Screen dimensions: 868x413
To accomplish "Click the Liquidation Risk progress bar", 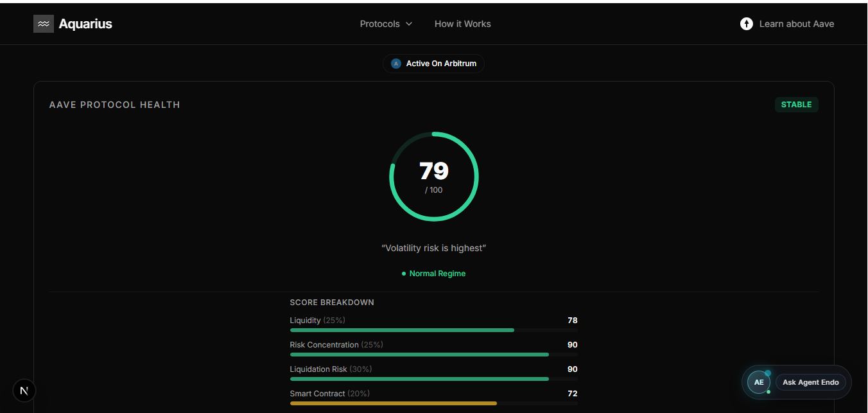I will coord(434,379).
